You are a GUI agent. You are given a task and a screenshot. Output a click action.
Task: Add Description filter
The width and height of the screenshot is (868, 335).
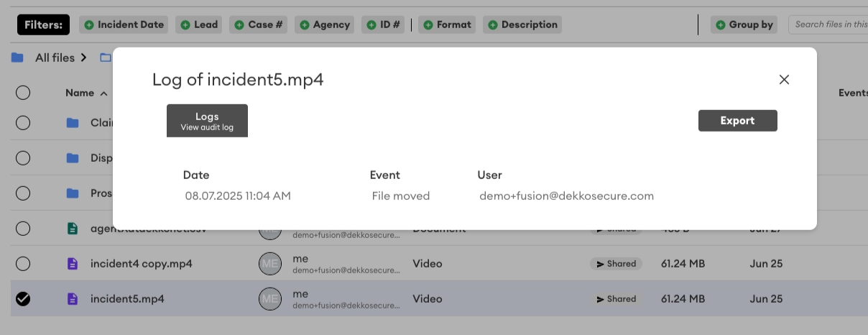coord(522,24)
